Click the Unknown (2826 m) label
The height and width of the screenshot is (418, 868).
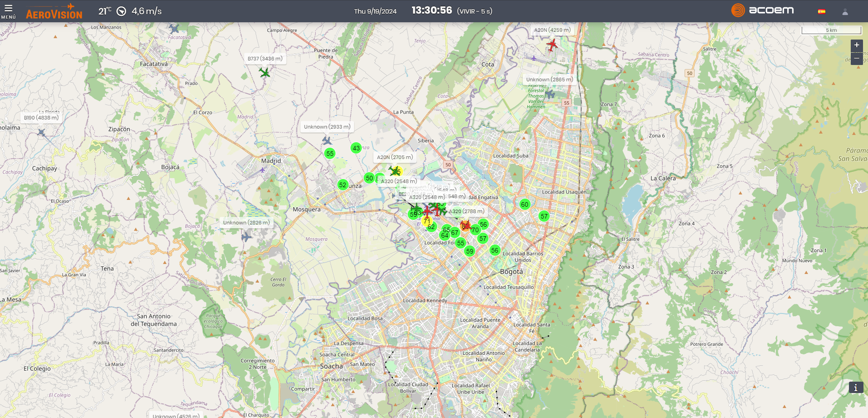click(x=246, y=223)
